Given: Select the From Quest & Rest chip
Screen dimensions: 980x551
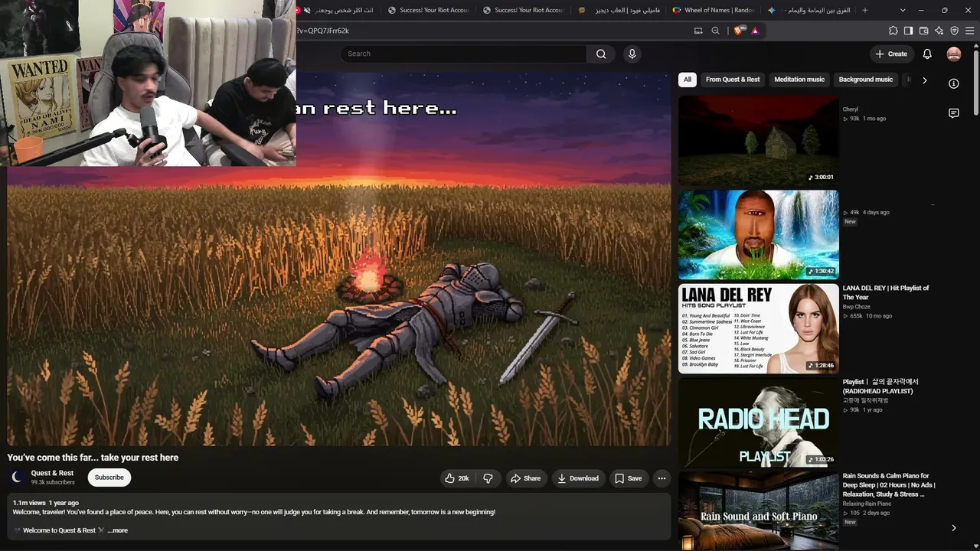Looking at the screenshot, I should 733,80.
